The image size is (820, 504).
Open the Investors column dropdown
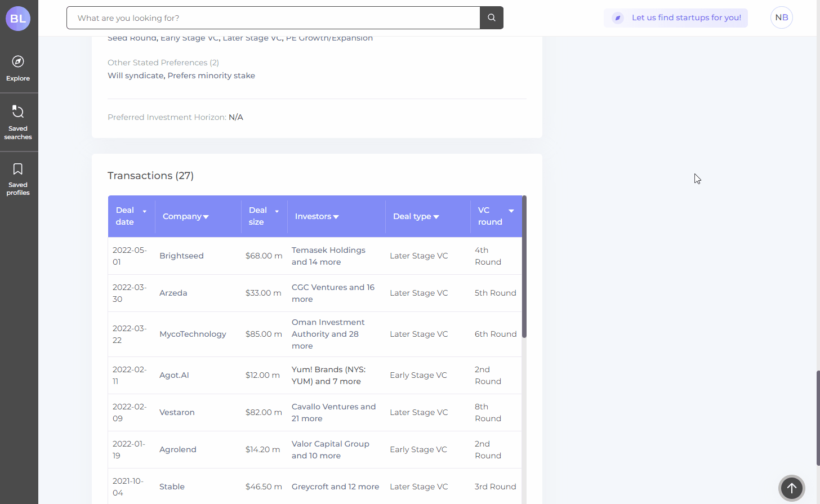336,217
